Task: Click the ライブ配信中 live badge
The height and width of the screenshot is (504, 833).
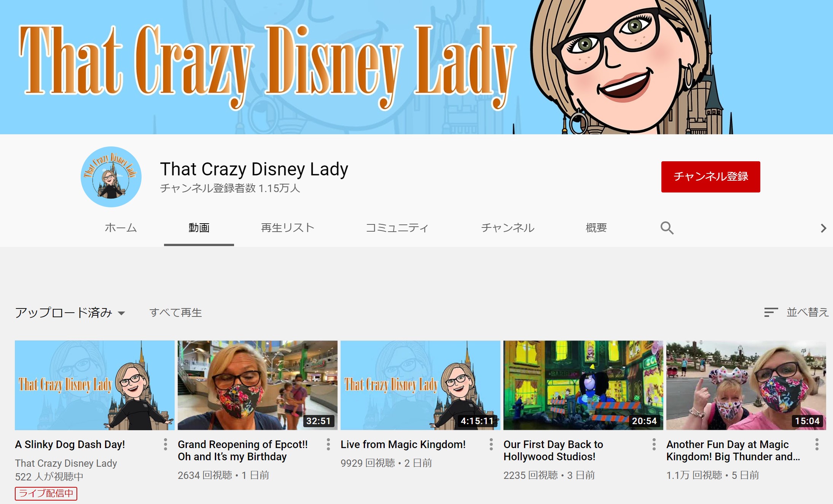Action: click(x=45, y=493)
